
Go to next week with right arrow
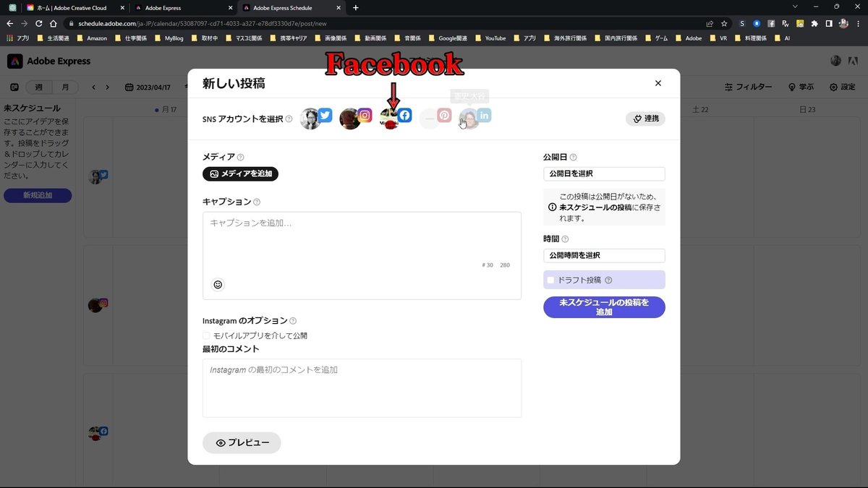point(108,87)
